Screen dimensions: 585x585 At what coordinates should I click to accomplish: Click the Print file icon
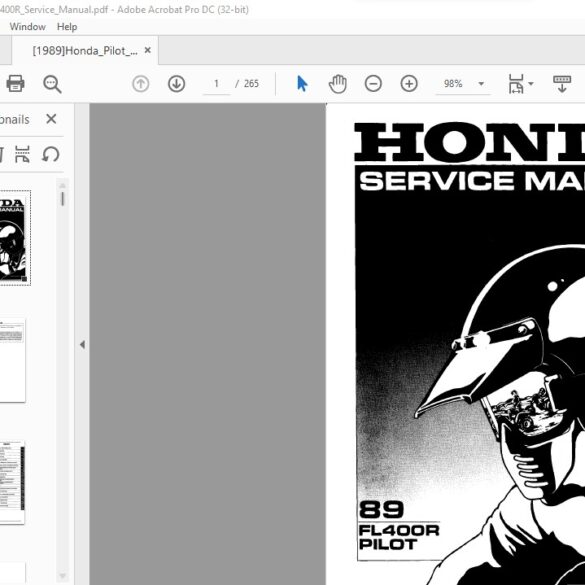15,84
